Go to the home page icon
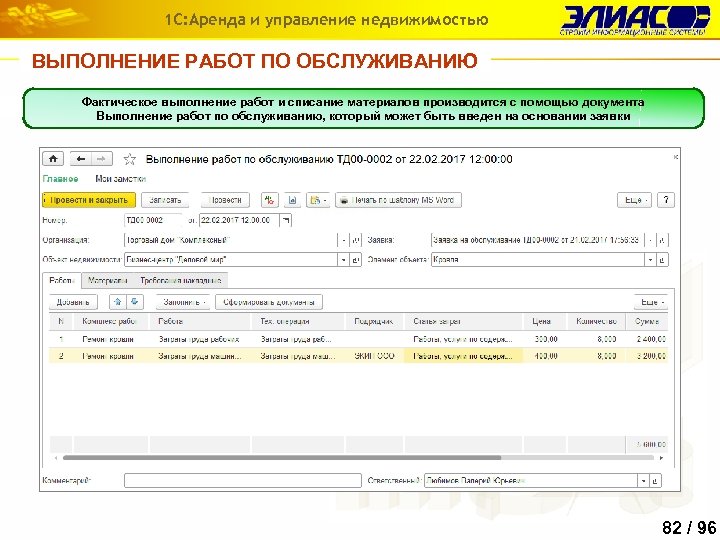720x540 pixels. (x=53, y=159)
